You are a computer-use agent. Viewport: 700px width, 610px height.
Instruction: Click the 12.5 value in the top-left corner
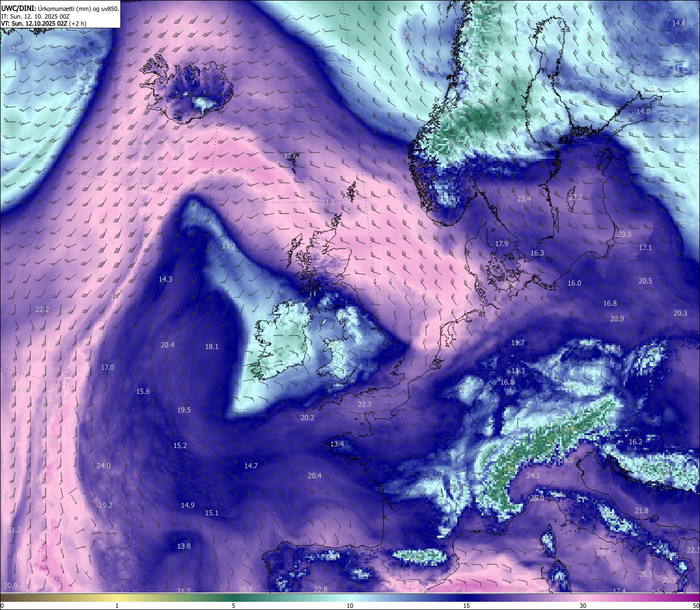click(14, 49)
